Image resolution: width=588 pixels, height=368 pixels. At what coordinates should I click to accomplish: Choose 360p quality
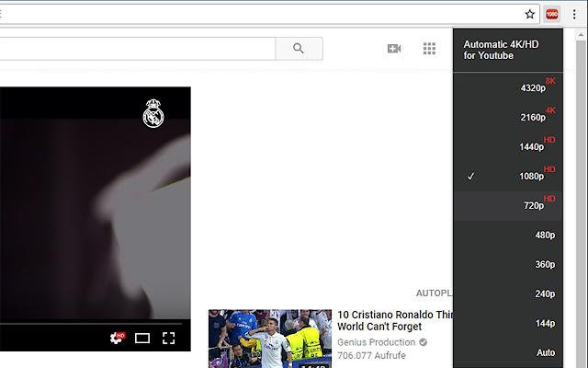508,264
